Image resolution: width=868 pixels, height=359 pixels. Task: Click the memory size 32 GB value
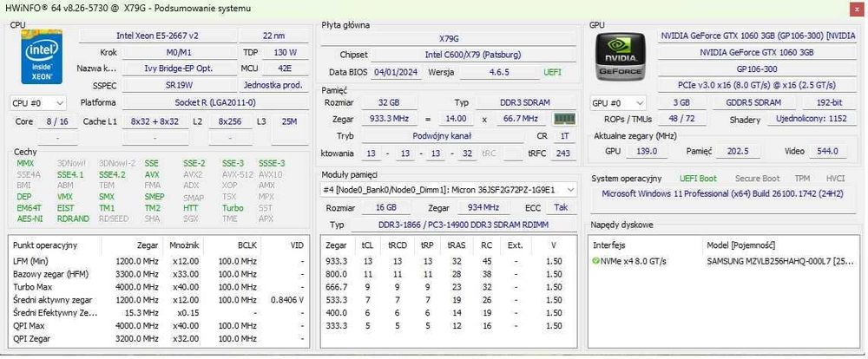click(391, 103)
